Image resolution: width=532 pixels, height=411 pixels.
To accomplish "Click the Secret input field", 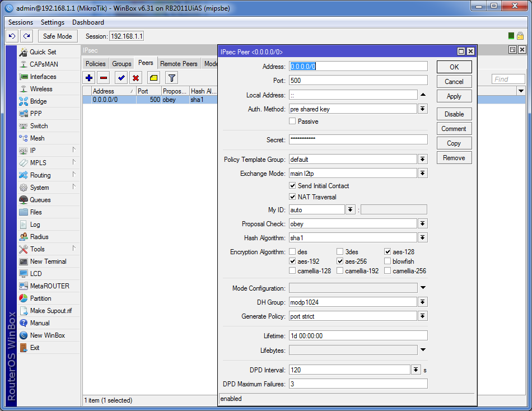I will (x=358, y=139).
